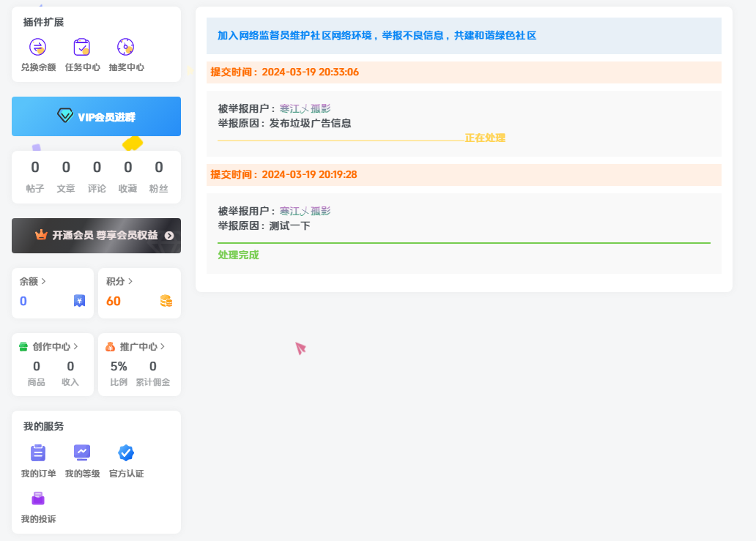
Task: Open 我的等级 level icon
Action: (x=81, y=452)
